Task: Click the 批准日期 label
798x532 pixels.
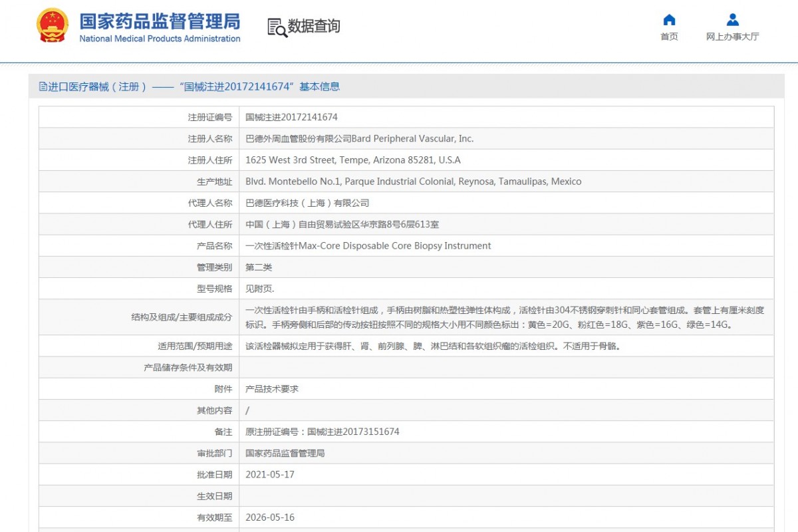Action: [x=215, y=474]
